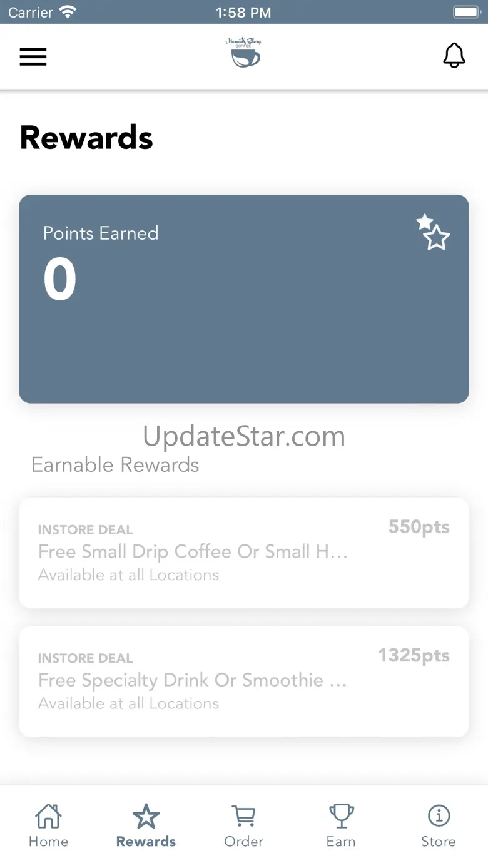The width and height of the screenshot is (488, 868).
Task: Tap the Earnable Rewards heading
Action: pos(115,465)
